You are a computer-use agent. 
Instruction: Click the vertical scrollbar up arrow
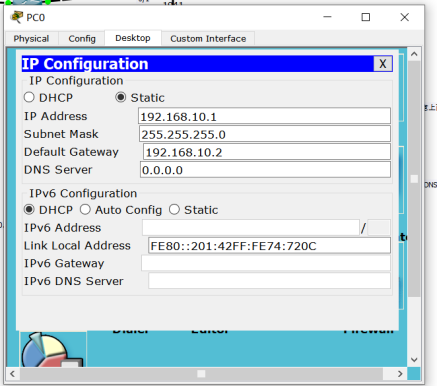[414, 54]
